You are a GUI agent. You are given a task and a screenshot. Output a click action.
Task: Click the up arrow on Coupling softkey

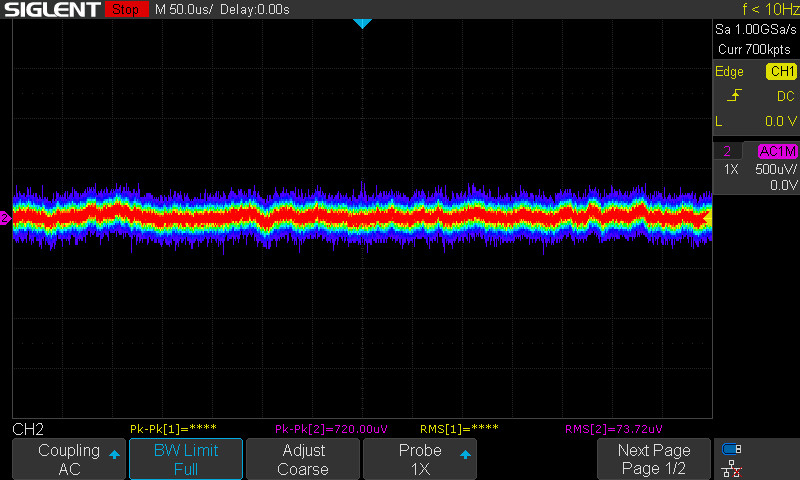point(114,454)
